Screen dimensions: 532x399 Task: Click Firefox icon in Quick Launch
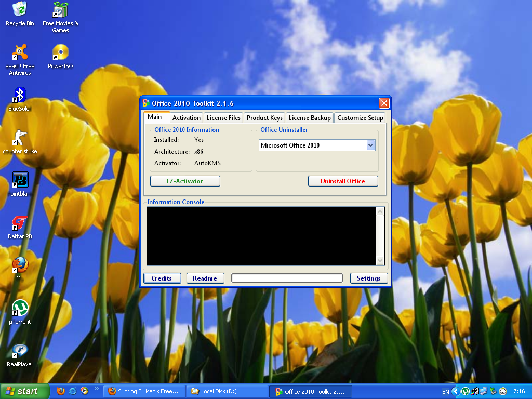(x=61, y=391)
